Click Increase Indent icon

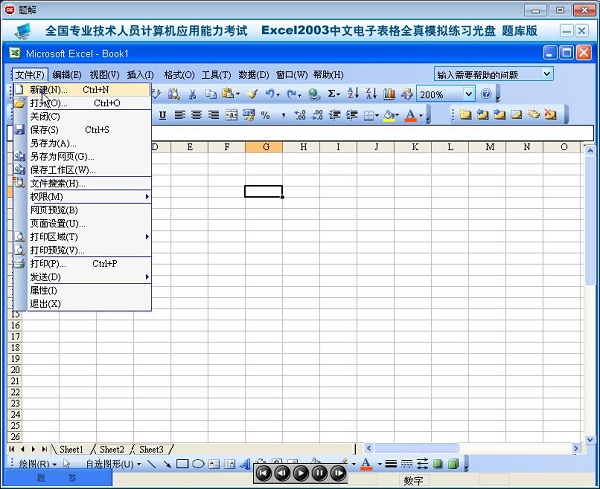point(352,115)
